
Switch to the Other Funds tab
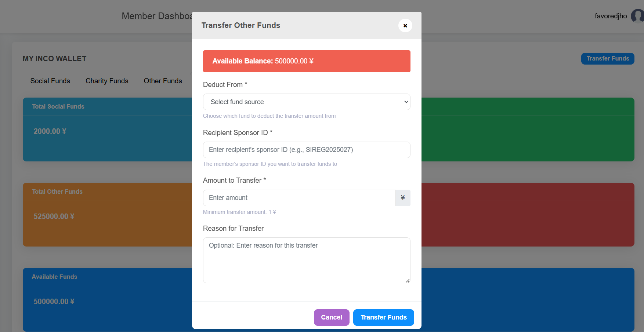(x=163, y=81)
